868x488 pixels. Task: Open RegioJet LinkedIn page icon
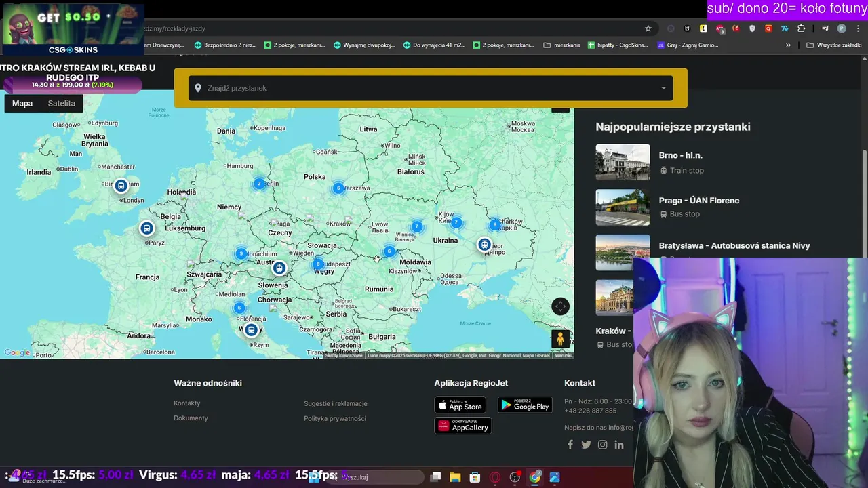pyautogui.click(x=619, y=445)
